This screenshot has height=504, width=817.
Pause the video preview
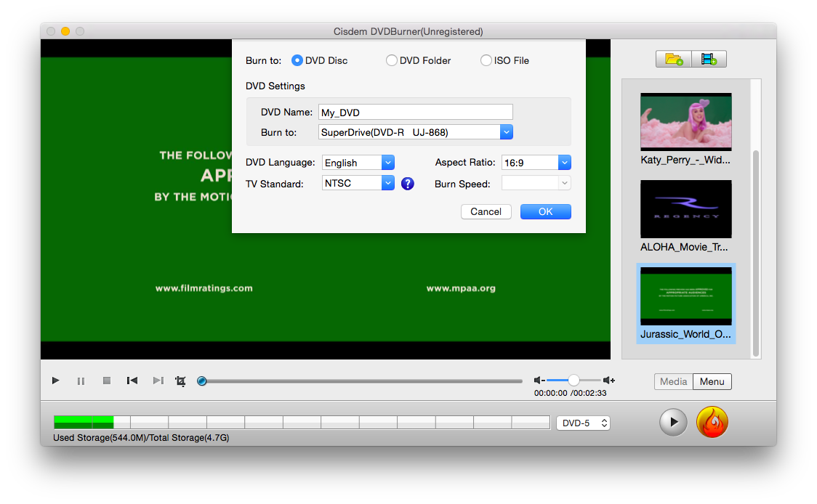tap(81, 381)
